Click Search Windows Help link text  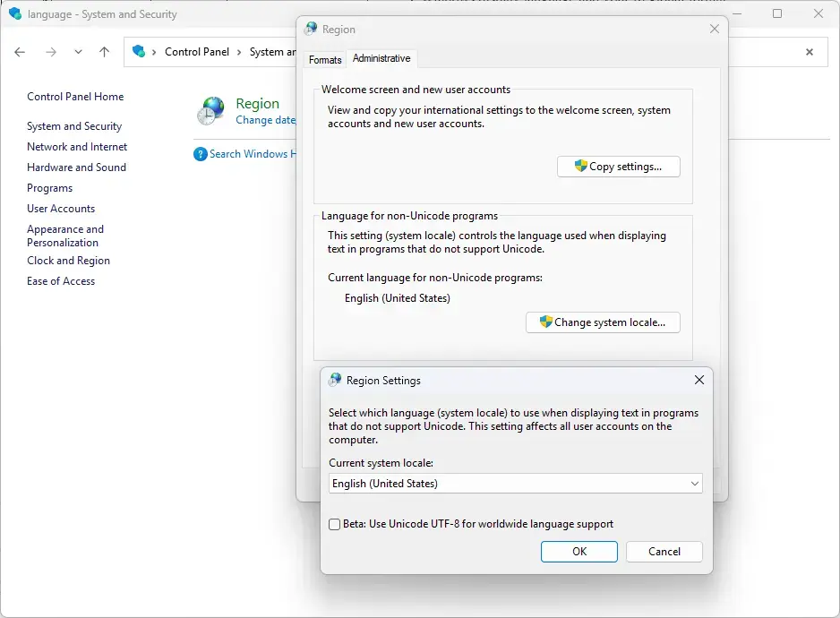(253, 154)
